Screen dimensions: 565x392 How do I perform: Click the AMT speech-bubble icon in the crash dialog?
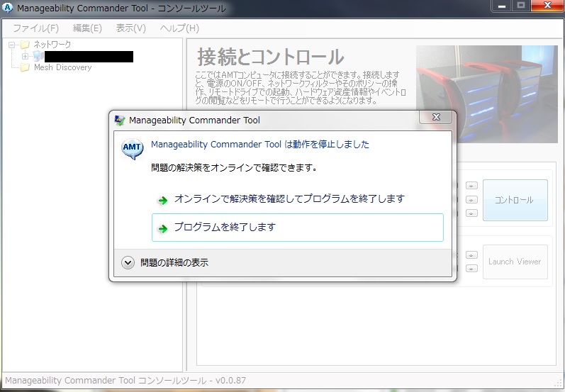pos(133,148)
